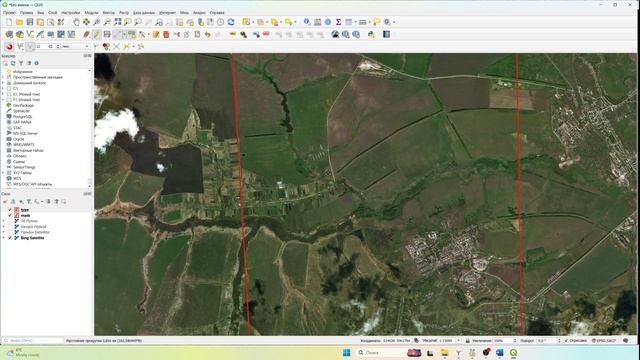Open File Explorer from taskbar
The width and height of the screenshot is (640, 360).
click(444, 352)
